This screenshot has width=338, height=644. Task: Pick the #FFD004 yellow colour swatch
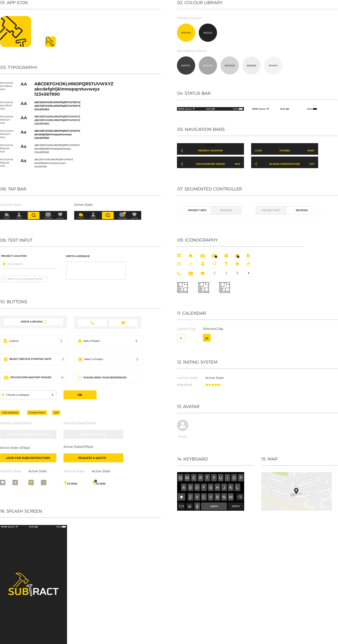click(186, 33)
